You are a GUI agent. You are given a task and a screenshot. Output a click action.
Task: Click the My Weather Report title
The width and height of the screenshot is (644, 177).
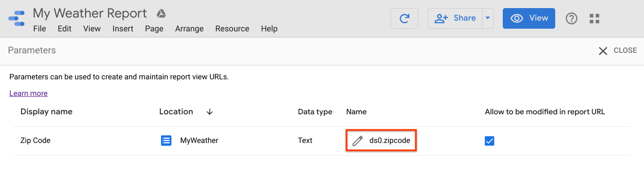pyautogui.click(x=90, y=13)
